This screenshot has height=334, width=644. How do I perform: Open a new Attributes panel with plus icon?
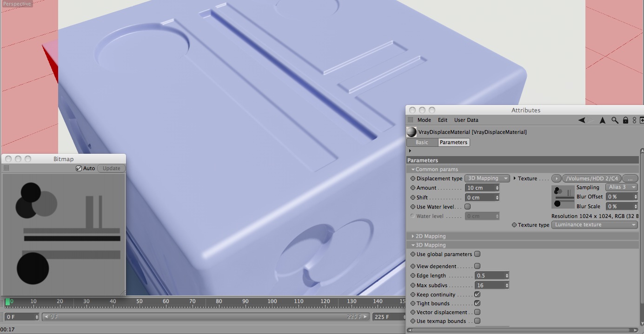click(x=642, y=120)
